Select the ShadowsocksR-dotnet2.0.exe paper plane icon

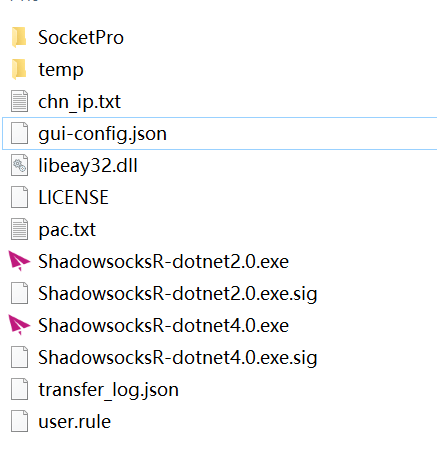click(19, 261)
